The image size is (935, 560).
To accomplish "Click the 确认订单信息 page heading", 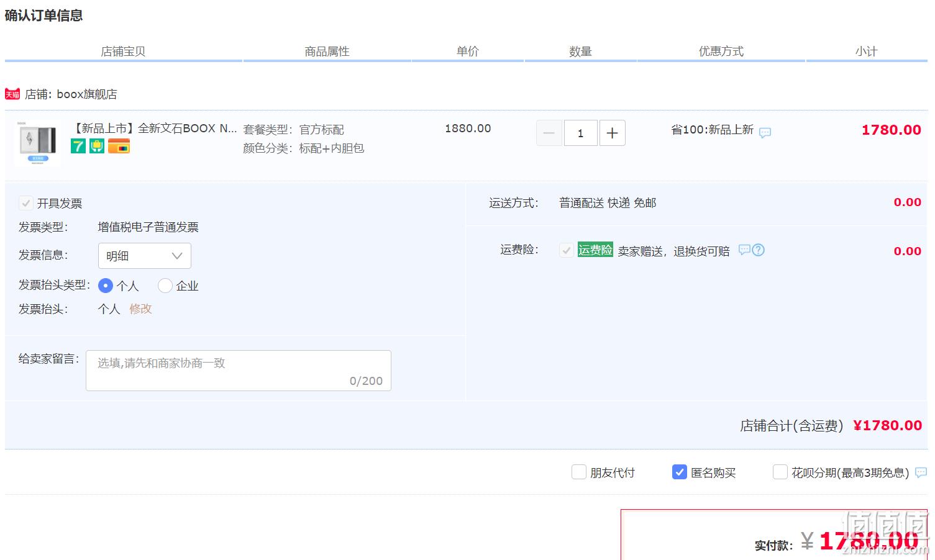I will coord(44,16).
